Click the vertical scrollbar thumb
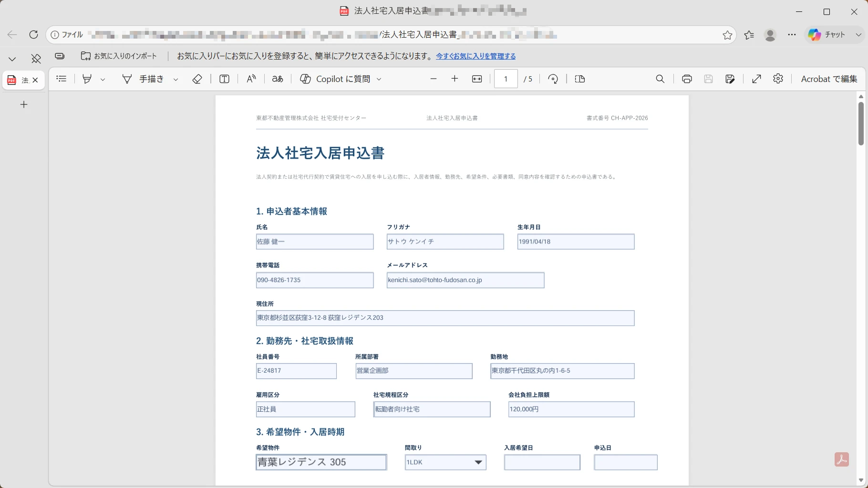This screenshot has height=488, width=868. (861, 123)
